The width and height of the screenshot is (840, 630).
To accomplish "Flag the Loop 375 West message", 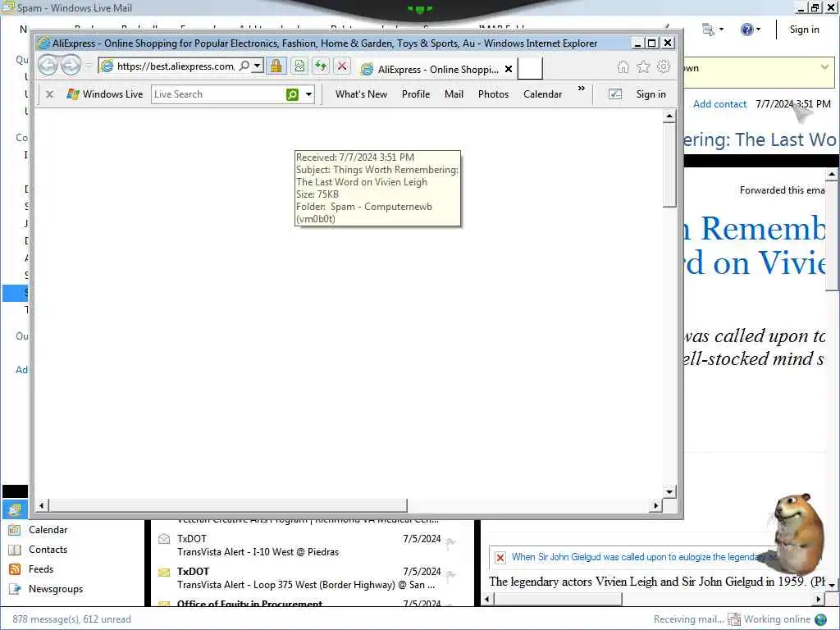I will (x=450, y=576).
